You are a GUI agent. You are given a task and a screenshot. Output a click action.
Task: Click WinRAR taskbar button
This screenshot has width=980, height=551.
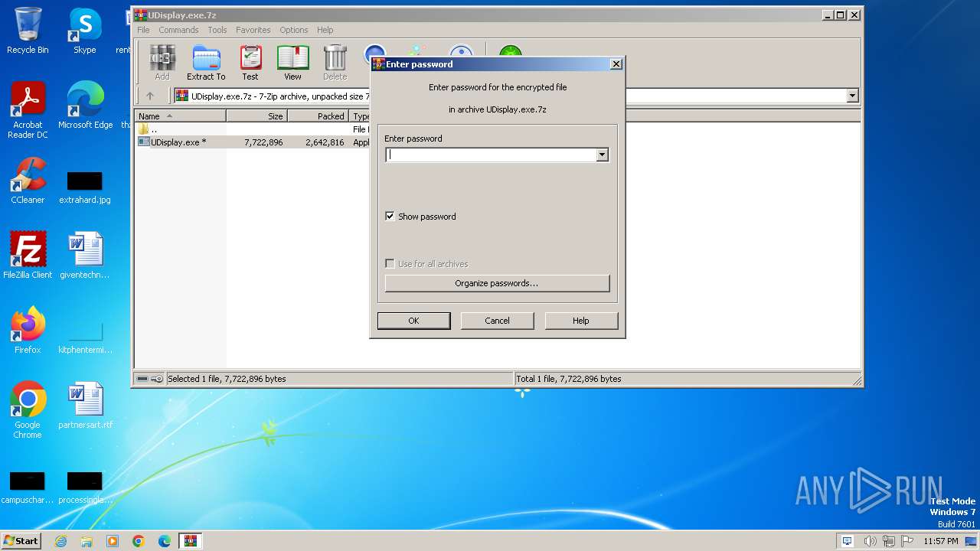[191, 541]
